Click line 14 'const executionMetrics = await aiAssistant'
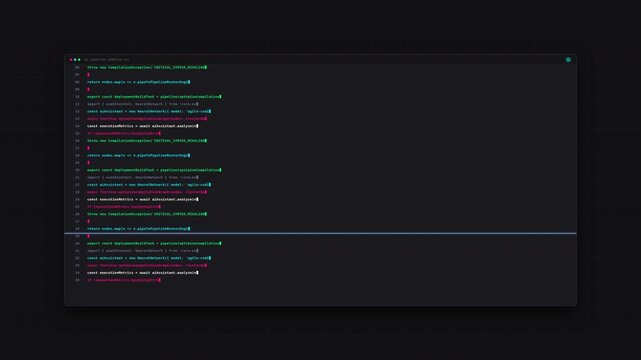 [143, 126]
